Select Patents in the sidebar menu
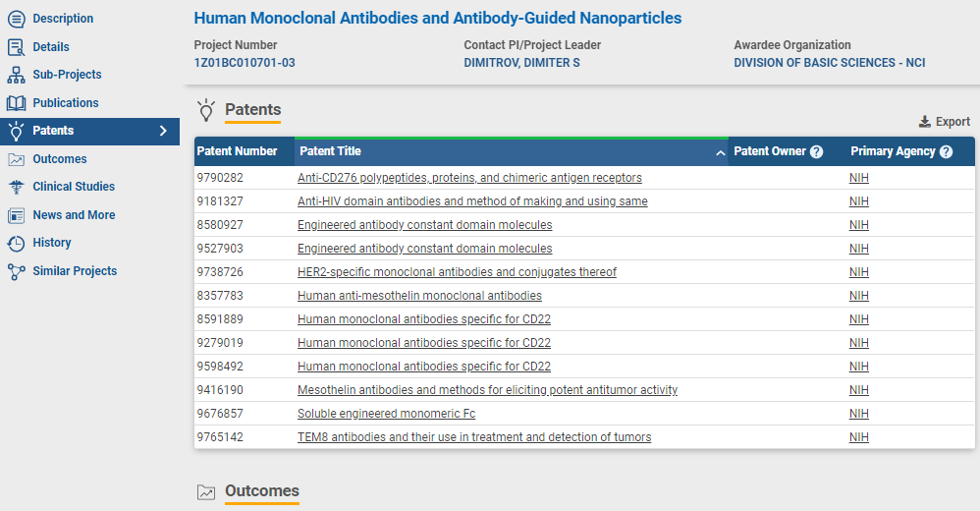This screenshot has width=980, height=511. click(53, 131)
